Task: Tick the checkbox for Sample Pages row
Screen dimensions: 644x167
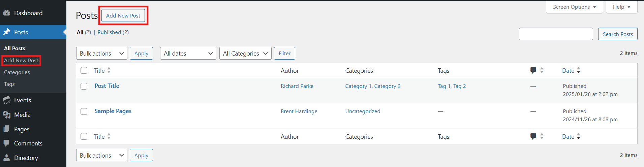Action: [x=84, y=111]
